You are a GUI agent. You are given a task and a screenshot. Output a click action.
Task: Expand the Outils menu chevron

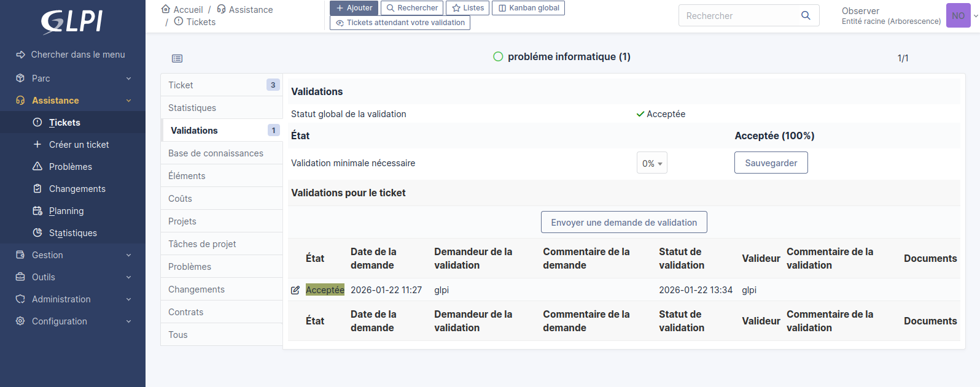(x=128, y=277)
